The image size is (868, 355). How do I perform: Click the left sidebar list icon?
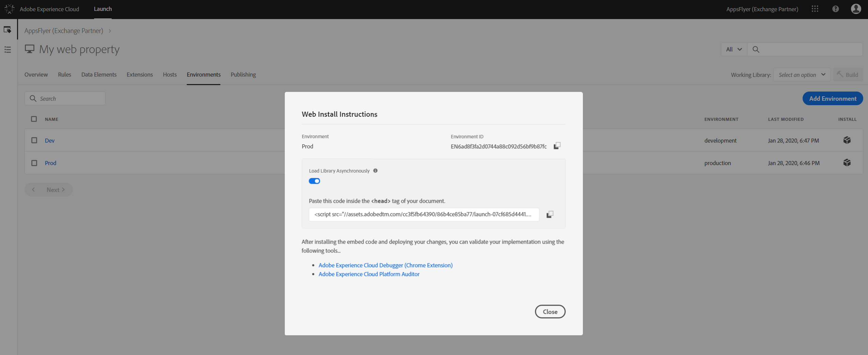[7, 50]
